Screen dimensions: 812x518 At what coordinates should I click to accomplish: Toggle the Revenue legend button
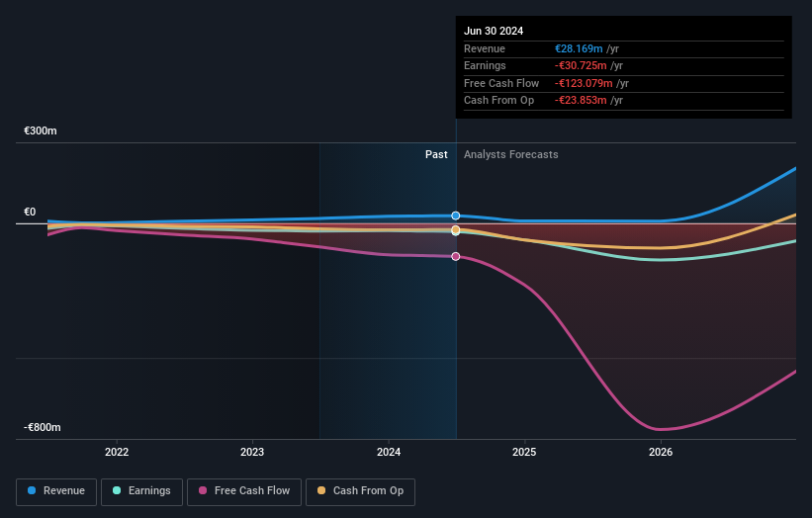tap(56, 491)
